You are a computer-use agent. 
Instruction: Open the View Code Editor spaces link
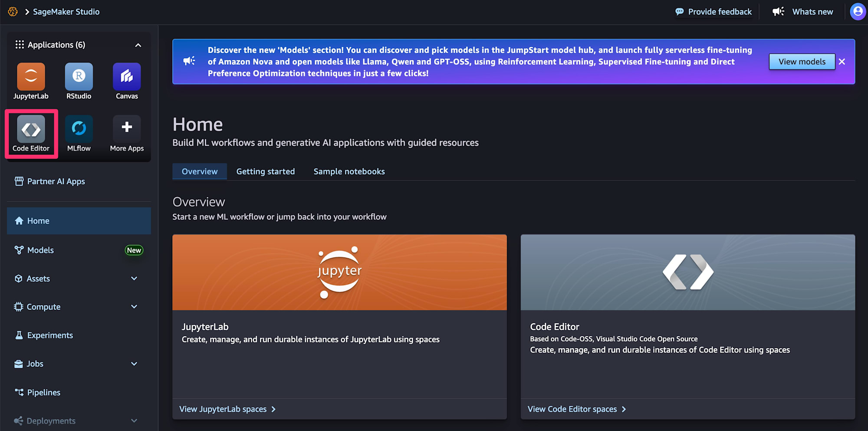click(576, 409)
